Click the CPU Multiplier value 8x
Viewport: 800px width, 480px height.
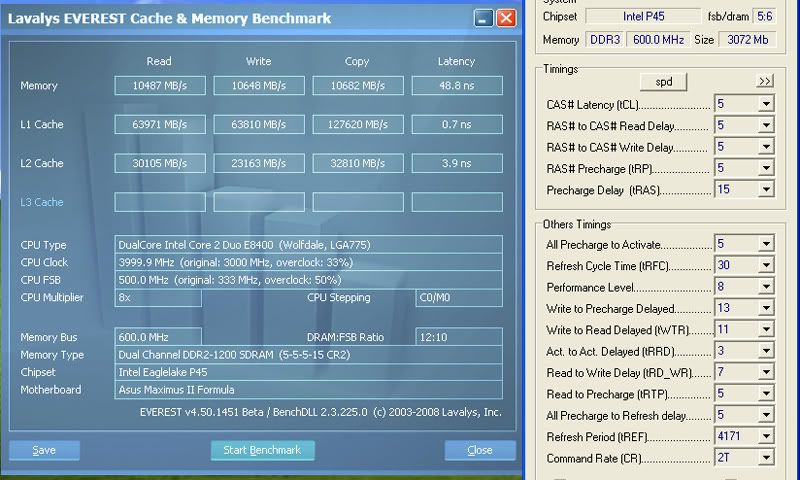(x=158, y=297)
